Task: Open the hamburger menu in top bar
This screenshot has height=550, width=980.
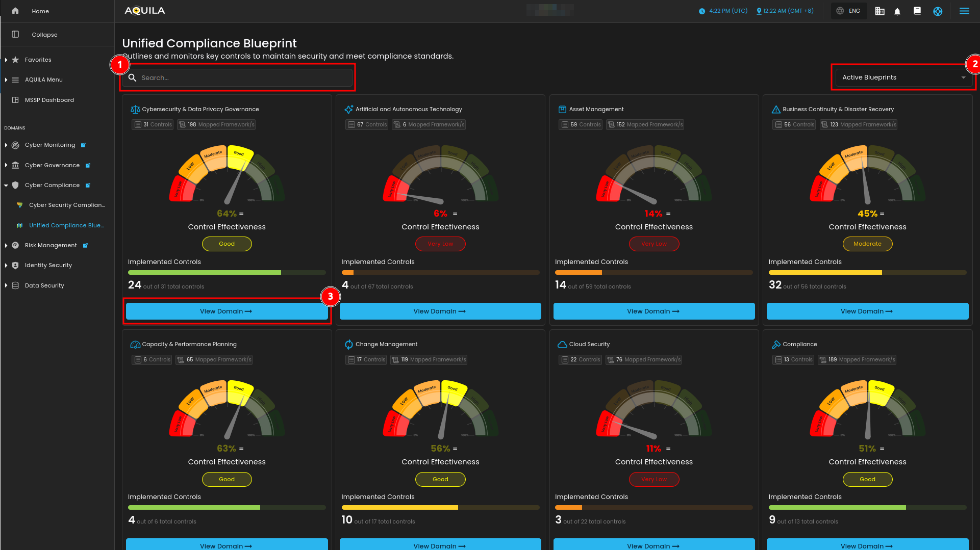Action: (x=964, y=11)
